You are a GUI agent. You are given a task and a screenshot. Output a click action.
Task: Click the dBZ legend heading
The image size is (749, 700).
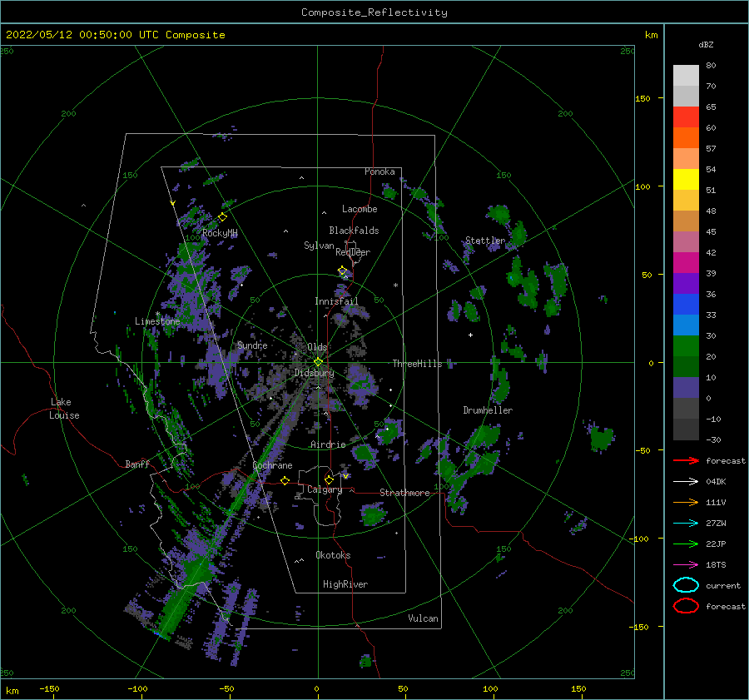click(x=706, y=44)
